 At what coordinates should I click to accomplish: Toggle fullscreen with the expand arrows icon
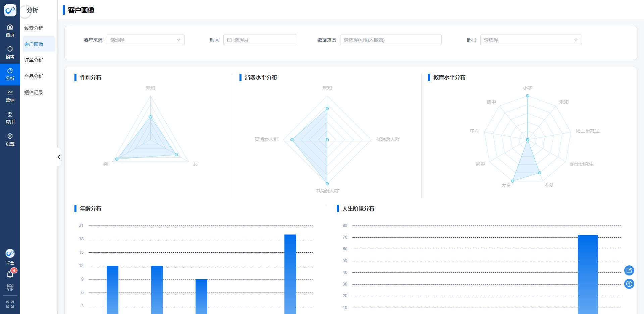pyautogui.click(x=10, y=304)
